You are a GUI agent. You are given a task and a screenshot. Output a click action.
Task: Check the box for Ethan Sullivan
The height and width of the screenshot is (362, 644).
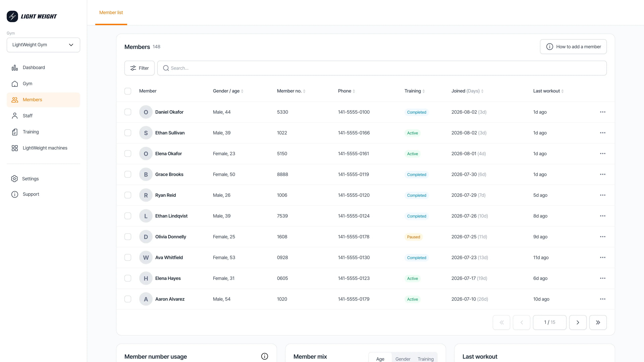[128, 133]
